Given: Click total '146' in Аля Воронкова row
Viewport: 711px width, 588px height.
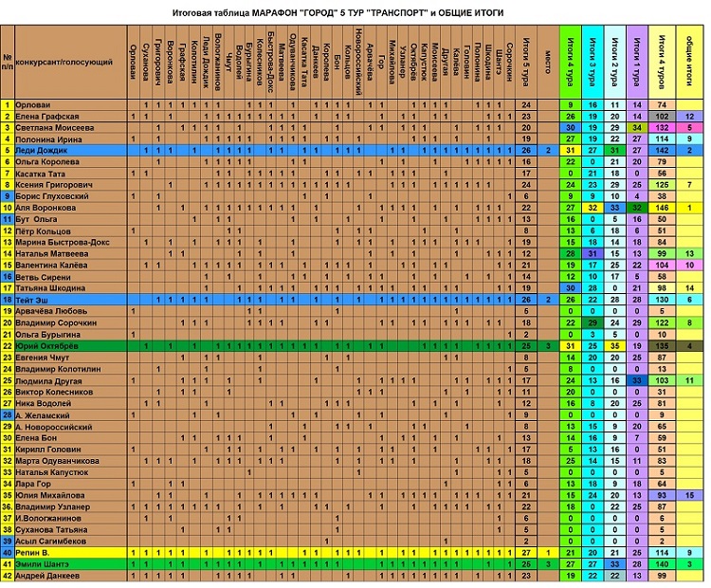Looking at the screenshot, I should coord(662,208).
